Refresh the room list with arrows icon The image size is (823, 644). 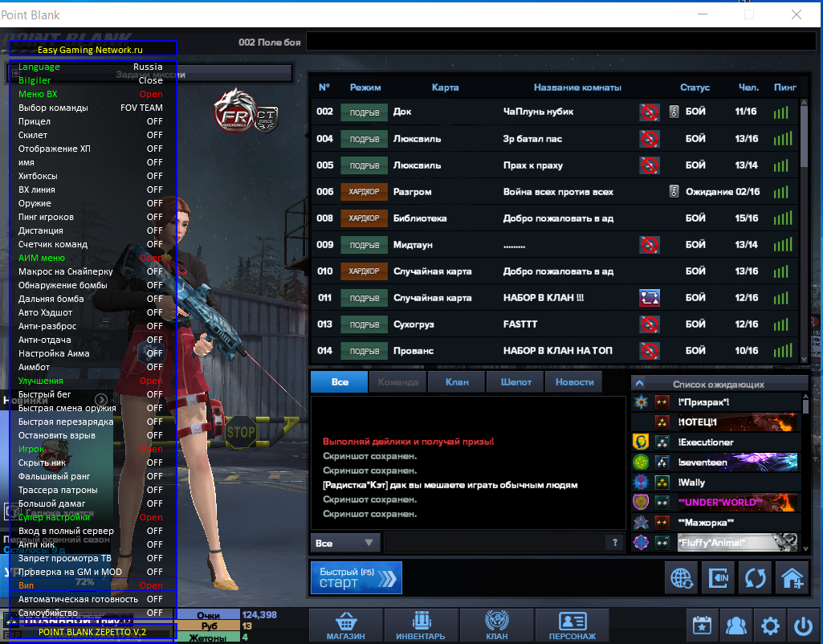(x=755, y=578)
